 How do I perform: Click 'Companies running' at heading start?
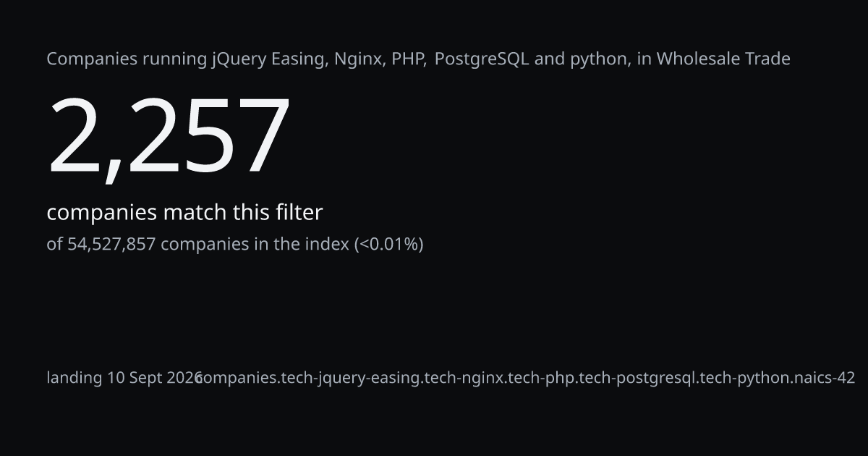tap(127, 59)
